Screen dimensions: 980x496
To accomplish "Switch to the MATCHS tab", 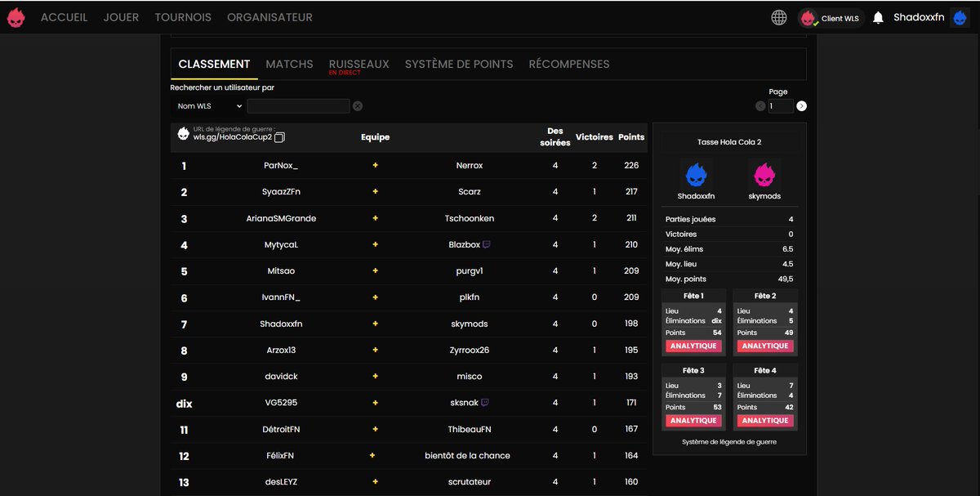I will pos(289,64).
